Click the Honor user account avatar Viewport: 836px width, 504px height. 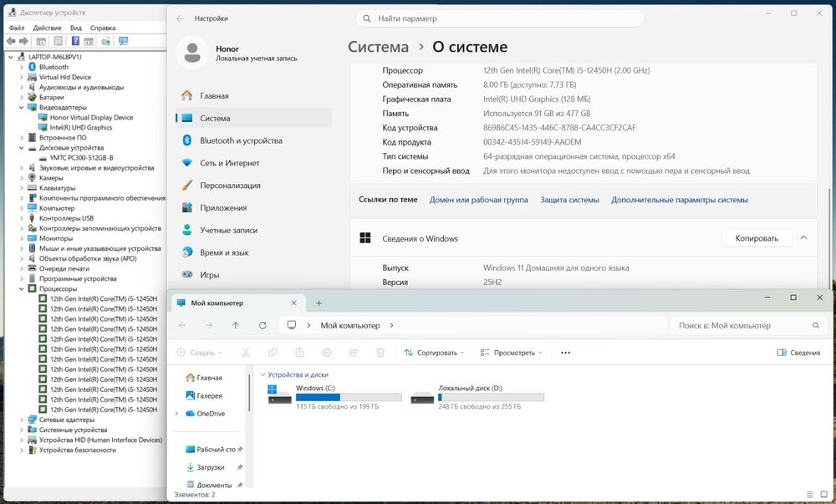click(x=192, y=53)
